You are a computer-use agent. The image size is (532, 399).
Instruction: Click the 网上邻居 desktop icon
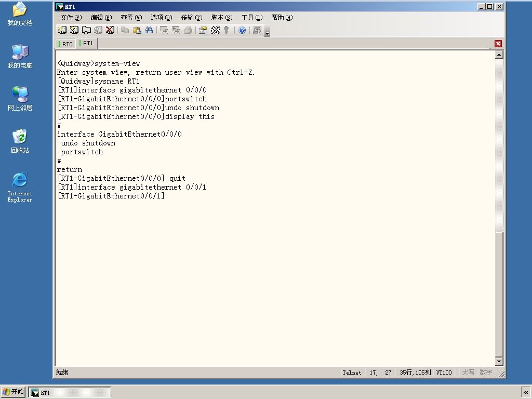click(x=20, y=99)
